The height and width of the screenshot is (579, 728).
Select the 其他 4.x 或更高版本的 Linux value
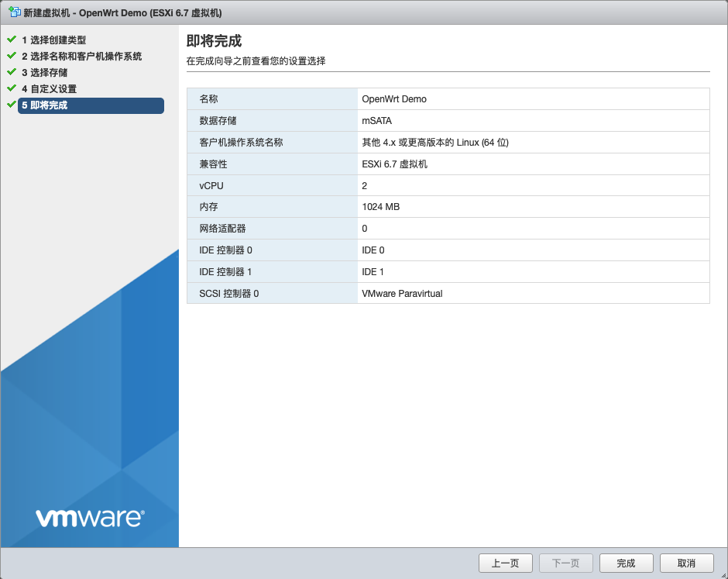(x=534, y=142)
